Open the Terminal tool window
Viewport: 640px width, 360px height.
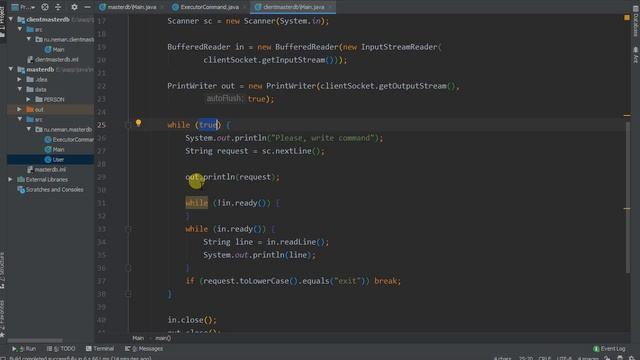(100, 349)
